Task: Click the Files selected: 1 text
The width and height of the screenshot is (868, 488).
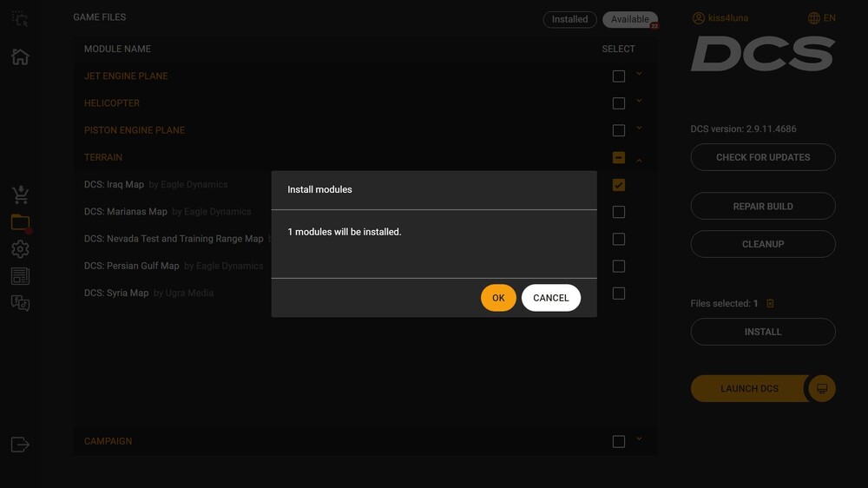Action: pos(724,304)
